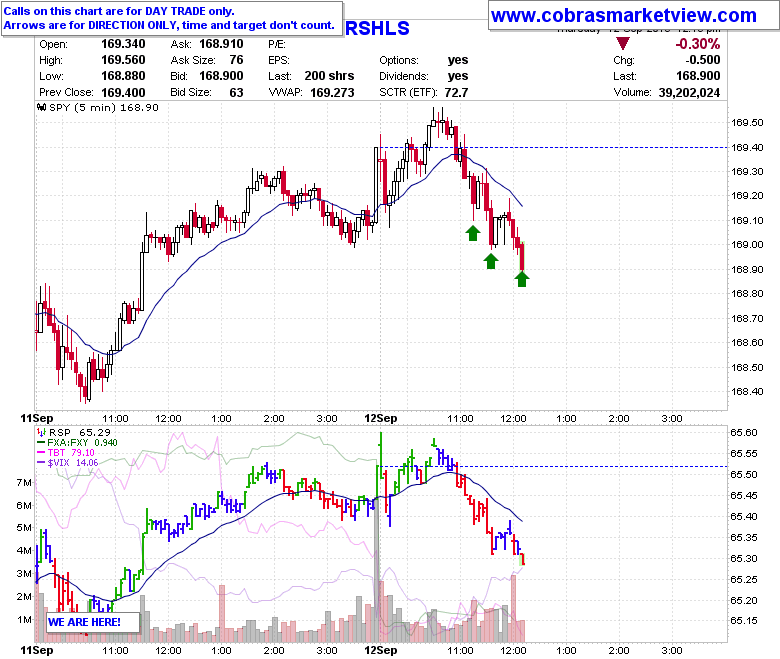This screenshot has height=659, width=780.
Task: Click the 65.50 axis label on RSP chart
Action: point(744,474)
